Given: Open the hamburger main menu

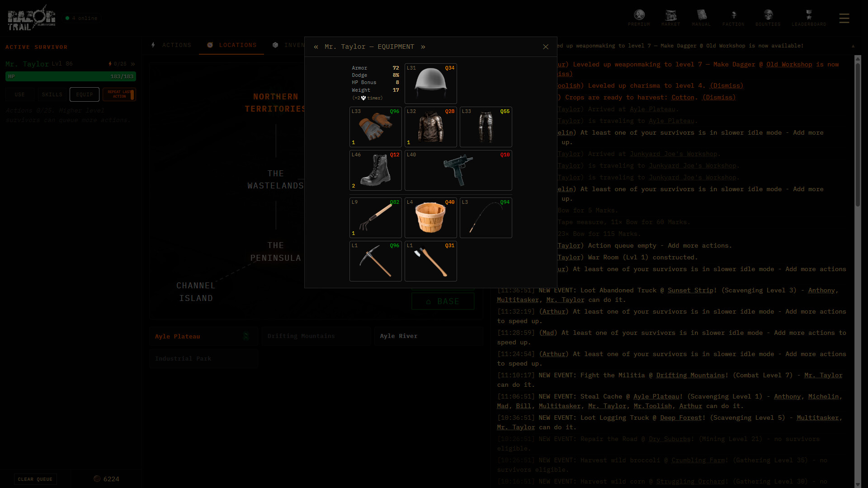Looking at the screenshot, I should 844,19.
